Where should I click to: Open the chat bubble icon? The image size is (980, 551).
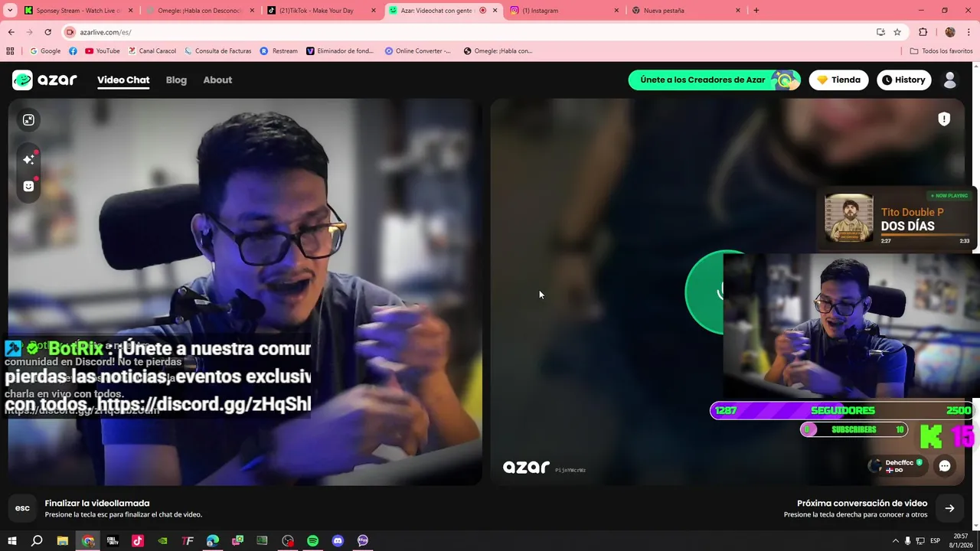coord(945,466)
